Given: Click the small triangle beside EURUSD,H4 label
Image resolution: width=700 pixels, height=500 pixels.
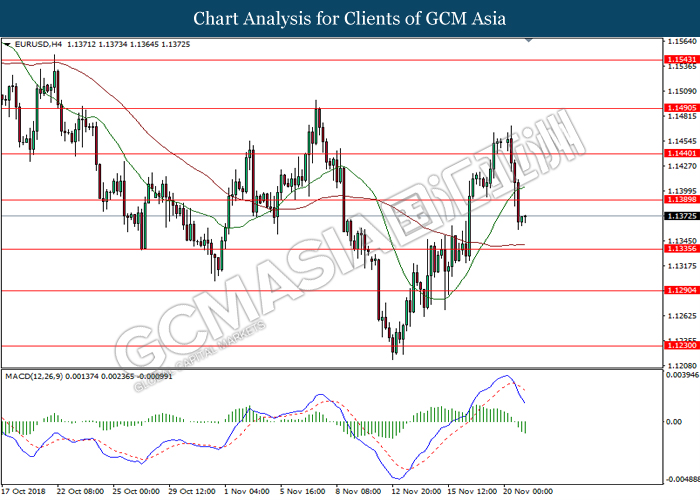Looking at the screenshot, I should click(x=7, y=45).
